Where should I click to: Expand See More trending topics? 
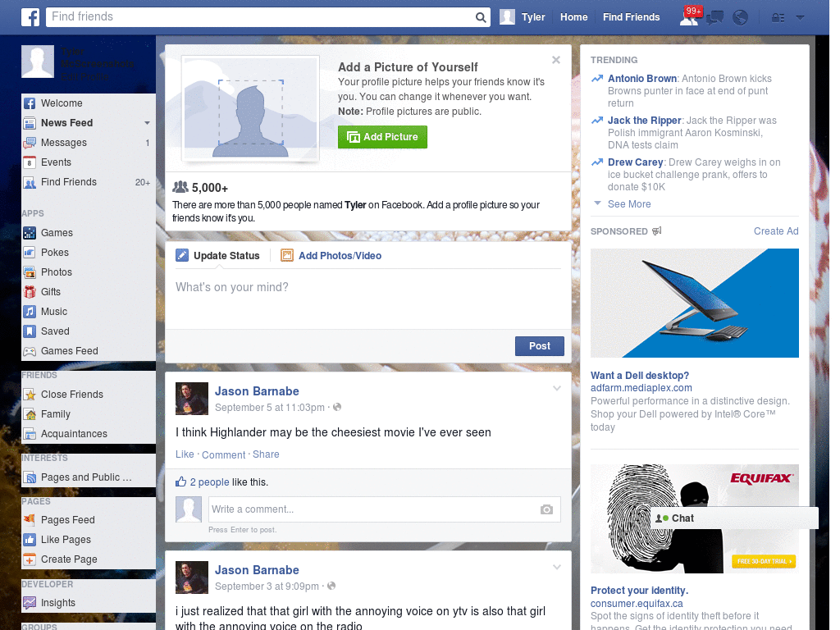[629, 204]
